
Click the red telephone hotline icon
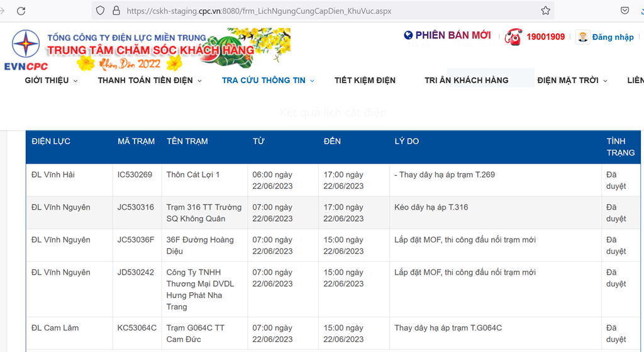[x=513, y=37]
